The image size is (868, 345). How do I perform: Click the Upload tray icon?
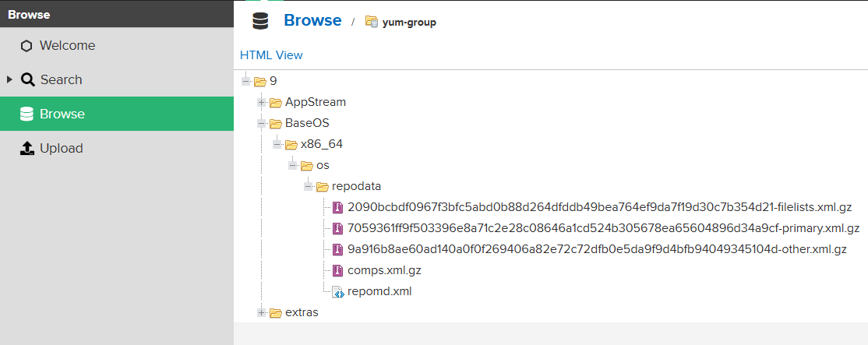click(27, 148)
